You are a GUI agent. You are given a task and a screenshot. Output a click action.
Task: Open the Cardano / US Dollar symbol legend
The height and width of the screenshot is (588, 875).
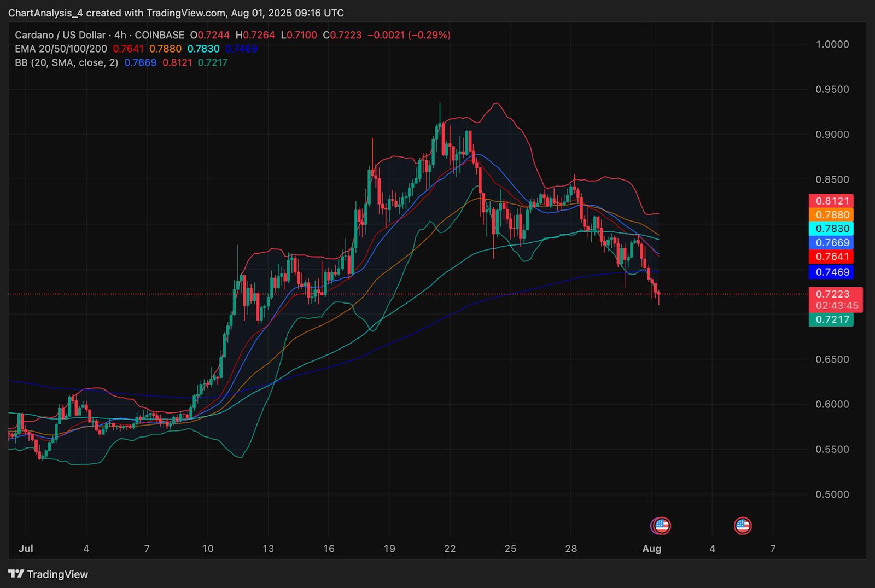tap(60, 35)
